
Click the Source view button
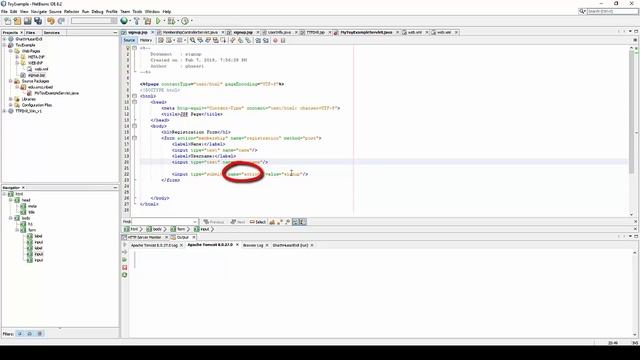click(x=129, y=40)
